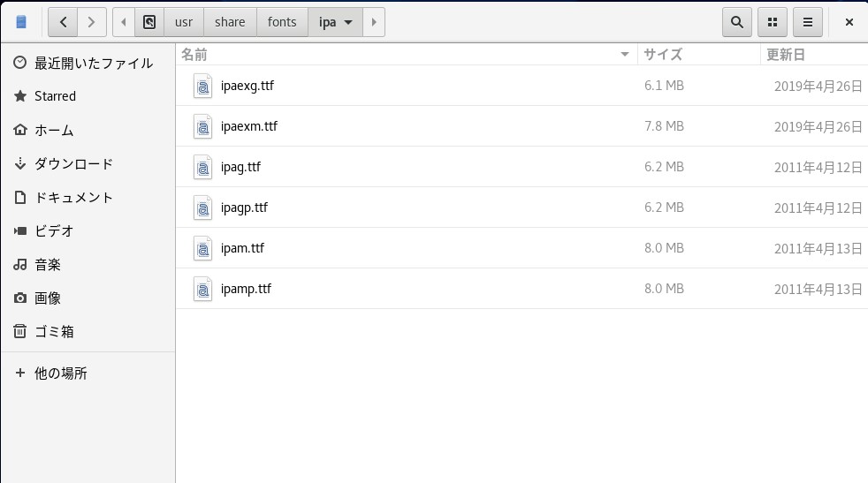Open Recent Files in sidebar
Image resolution: width=868 pixels, height=483 pixels.
[x=93, y=64]
